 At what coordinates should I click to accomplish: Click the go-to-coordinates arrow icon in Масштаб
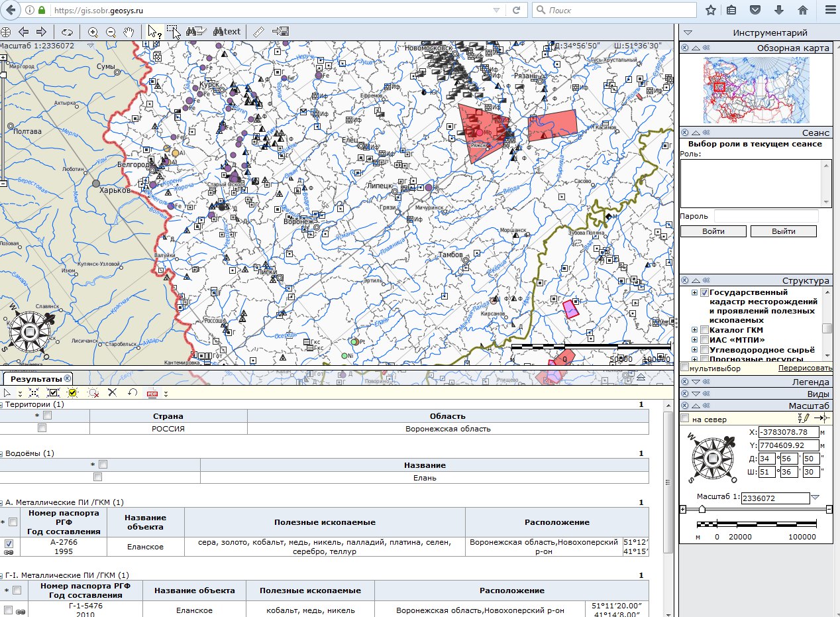pos(822,418)
